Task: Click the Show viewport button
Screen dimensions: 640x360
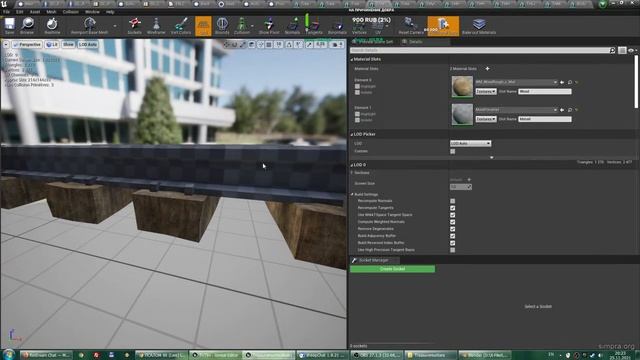Action: click(x=68, y=44)
